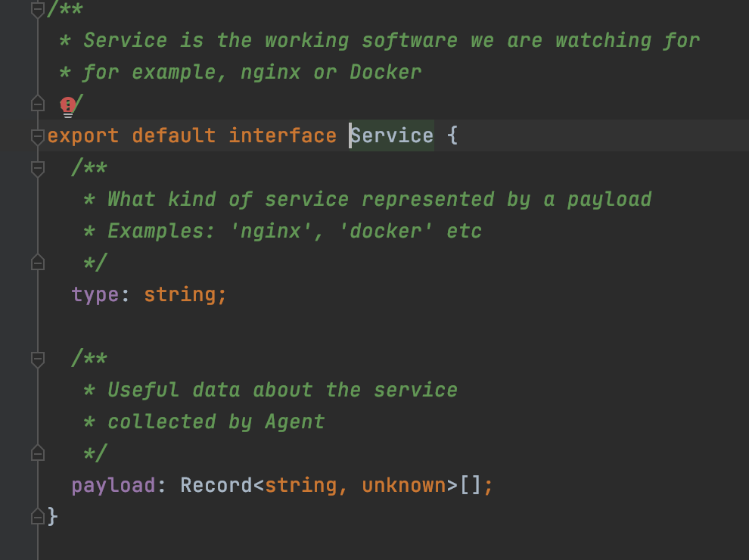Click the word 'Docker' in top comment
Viewport: 749px width, 560px height.
coord(386,72)
